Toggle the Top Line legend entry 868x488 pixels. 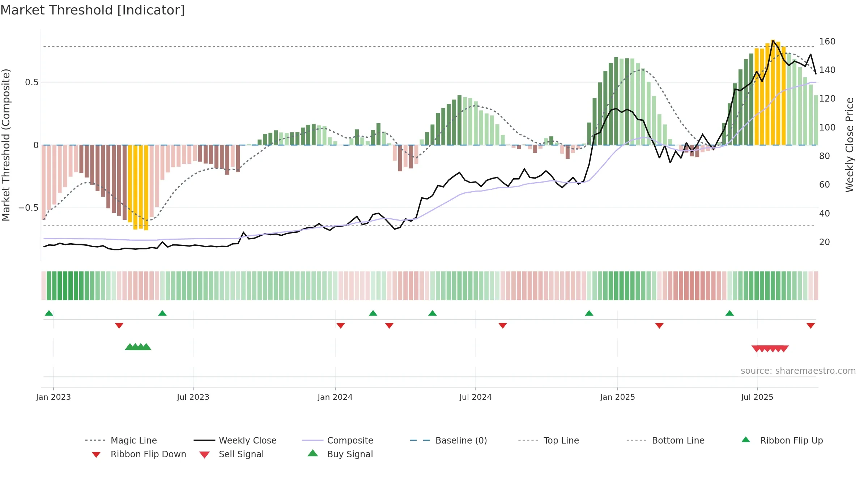(x=549, y=440)
